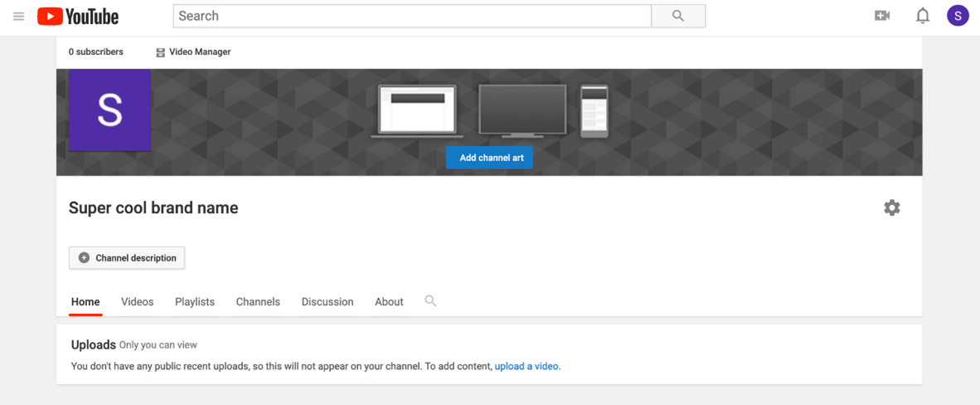Click the purple channel profile picture
The height and width of the screenshot is (405, 980).
[109, 110]
